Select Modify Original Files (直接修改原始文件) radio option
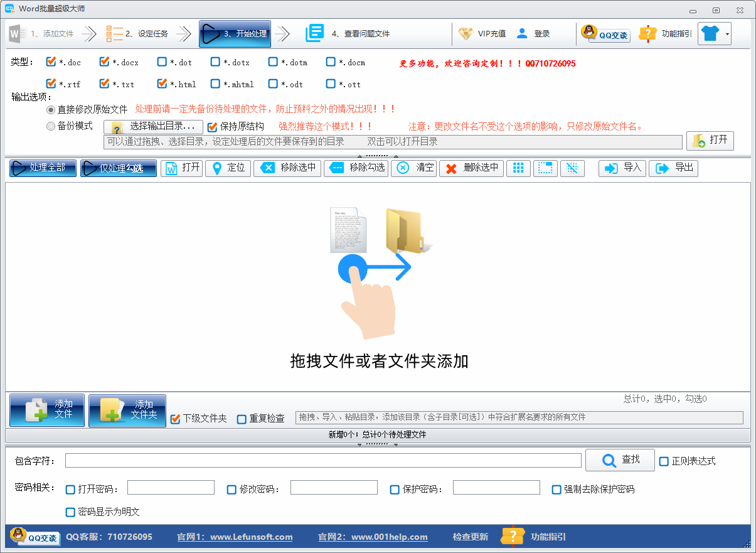The width and height of the screenshot is (756, 553). [x=51, y=109]
